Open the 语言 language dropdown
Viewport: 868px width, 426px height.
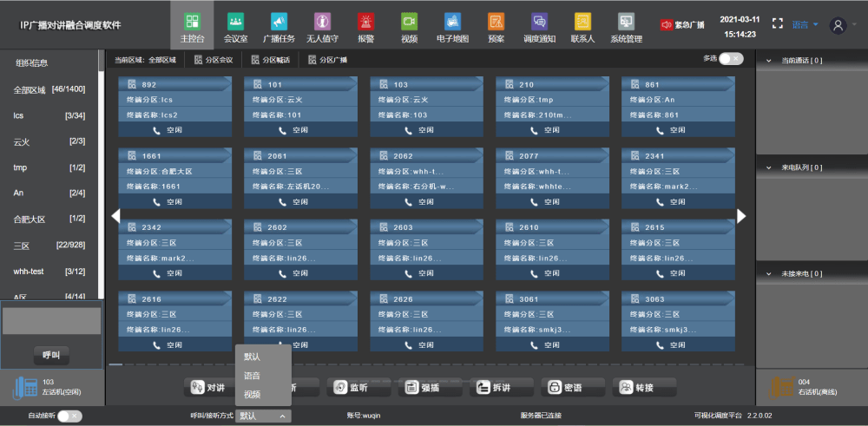click(805, 24)
